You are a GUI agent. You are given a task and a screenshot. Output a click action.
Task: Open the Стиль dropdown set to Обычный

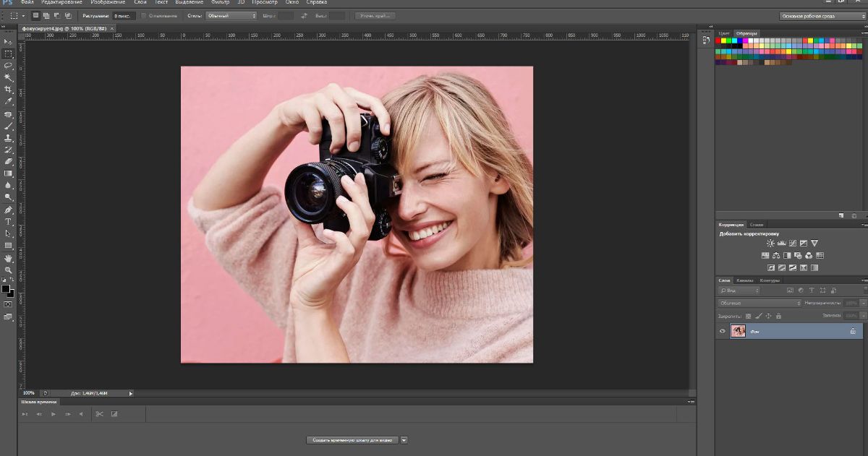pyautogui.click(x=231, y=15)
